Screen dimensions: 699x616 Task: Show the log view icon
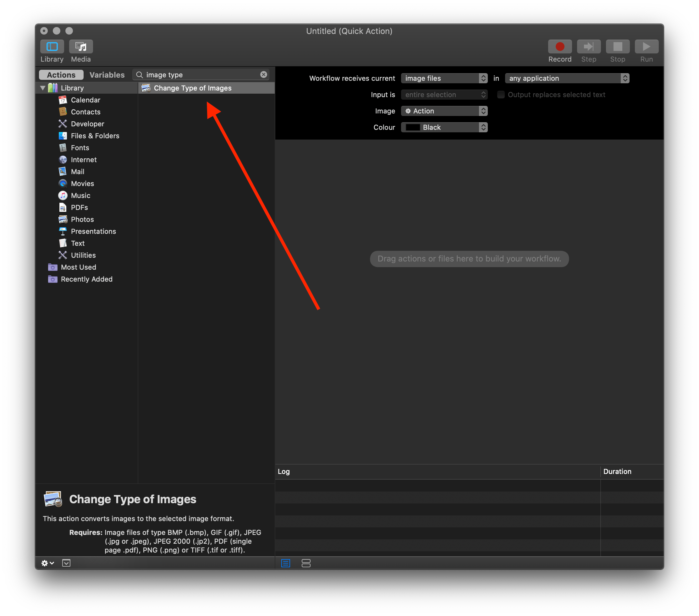[286, 563]
